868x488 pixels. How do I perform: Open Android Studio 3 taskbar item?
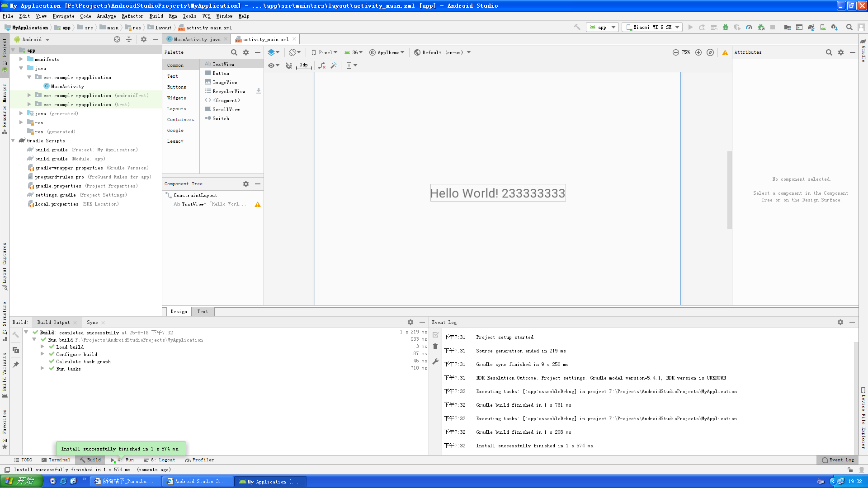click(198, 482)
